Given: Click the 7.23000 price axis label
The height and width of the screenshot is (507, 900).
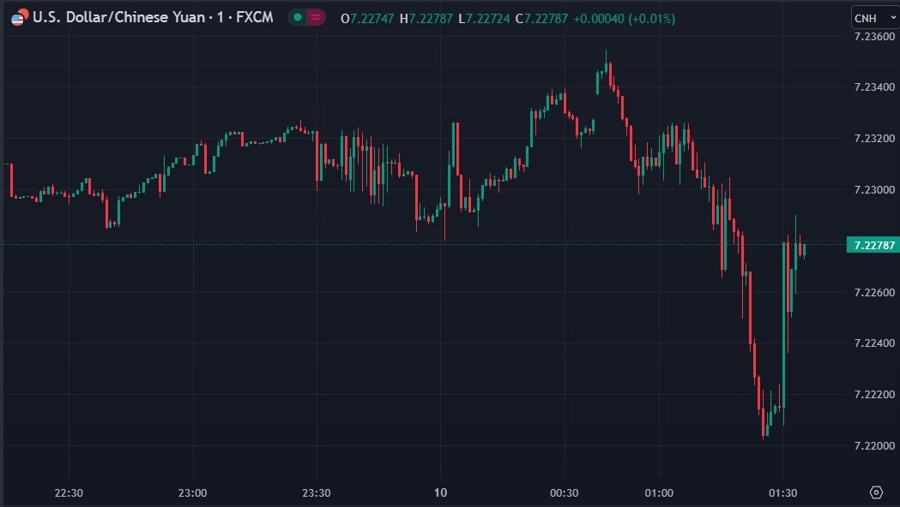Looking at the screenshot, I should pos(874,190).
